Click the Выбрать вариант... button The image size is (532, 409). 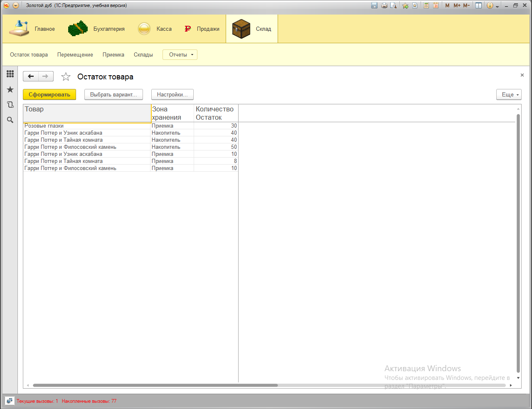tap(113, 94)
